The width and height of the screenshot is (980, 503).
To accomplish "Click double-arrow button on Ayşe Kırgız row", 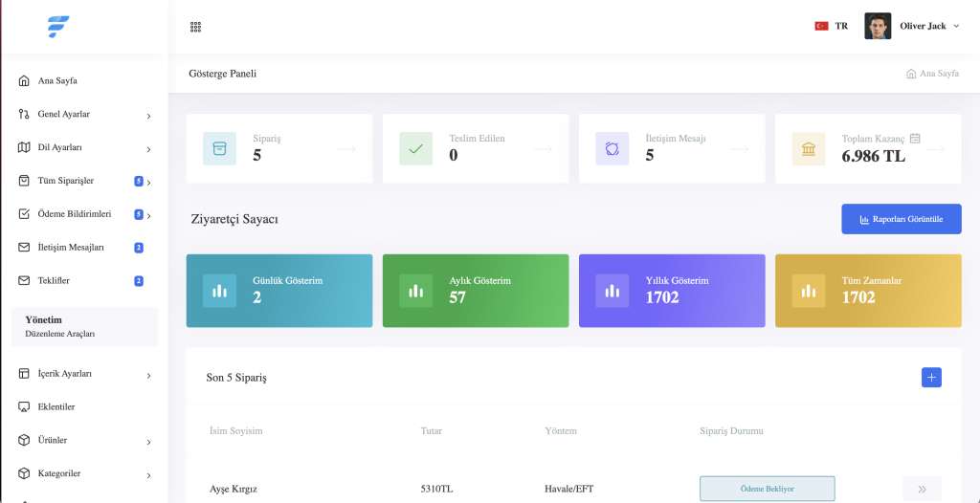I will tap(922, 489).
